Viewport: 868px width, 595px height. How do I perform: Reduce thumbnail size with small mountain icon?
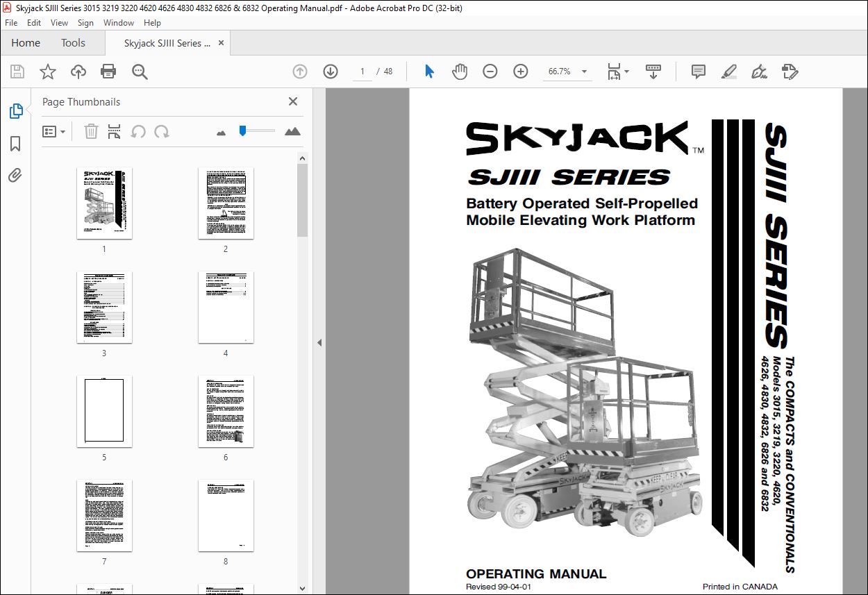tap(222, 132)
